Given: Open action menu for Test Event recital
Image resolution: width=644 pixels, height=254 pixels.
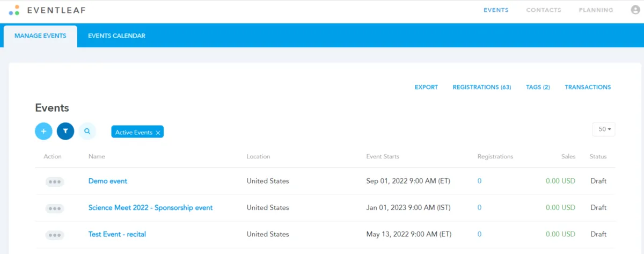Looking at the screenshot, I should pyautogui.click(x=55, y=235).
